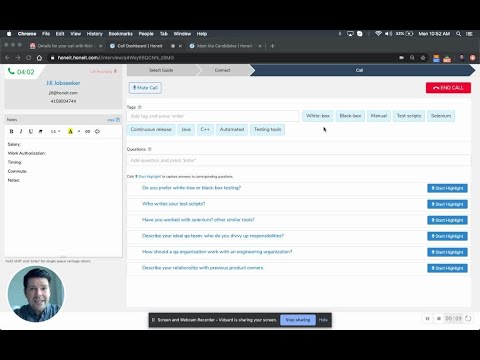
Task: Click the address bar URL
Action: [116, 58]
